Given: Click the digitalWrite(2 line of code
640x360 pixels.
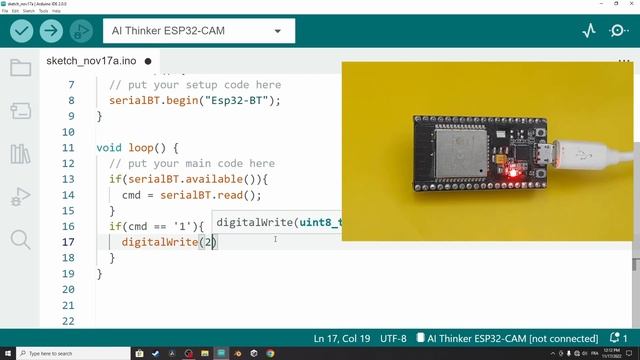Looking at the screenshot, I should tap(169, 242).
